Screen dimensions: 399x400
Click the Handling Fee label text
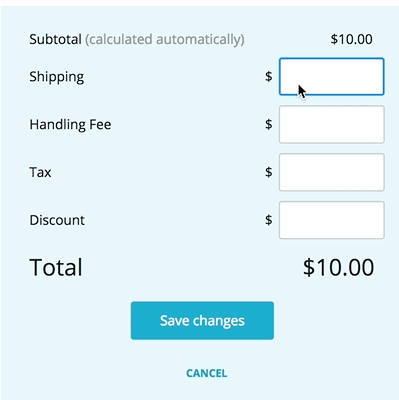pyautogui.click(x=70, y=124)
